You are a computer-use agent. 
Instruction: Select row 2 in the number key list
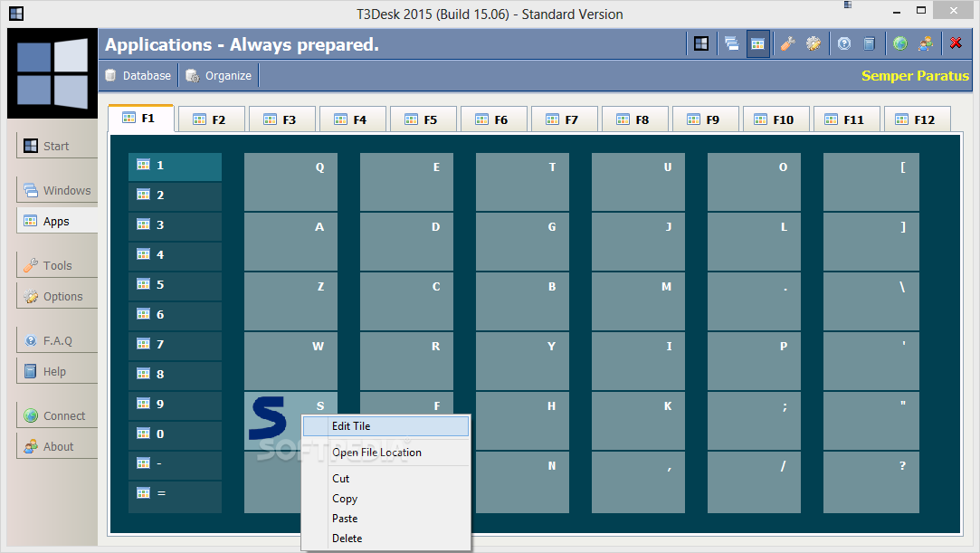pos(175,196)
